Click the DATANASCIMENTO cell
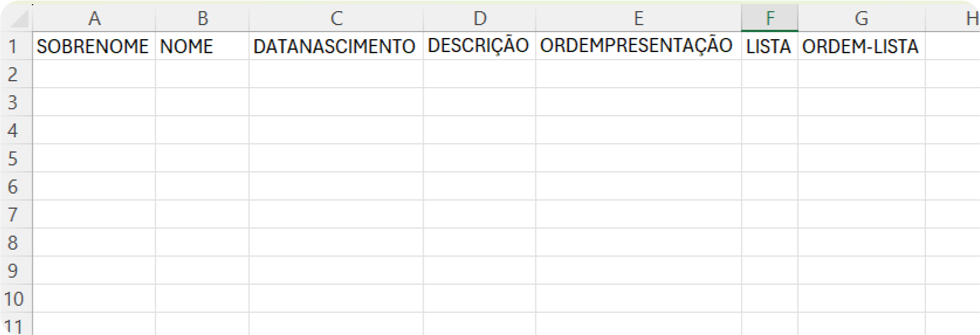 coord(336,46)
